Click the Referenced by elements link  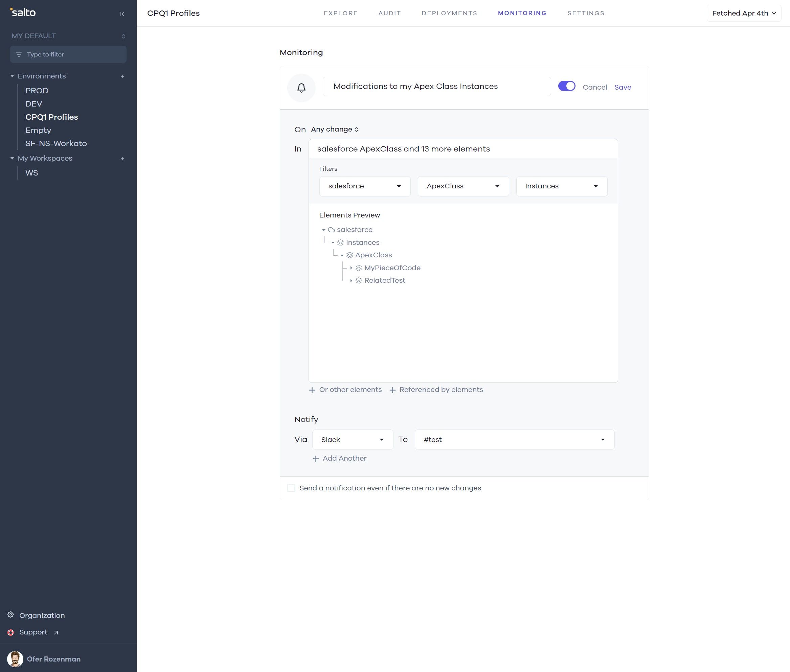[441, 390]
